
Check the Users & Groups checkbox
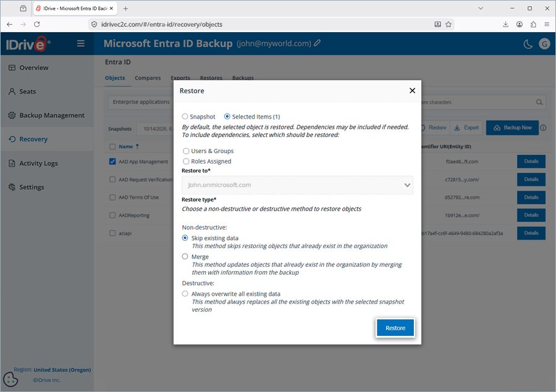click(x=186, y=151)
